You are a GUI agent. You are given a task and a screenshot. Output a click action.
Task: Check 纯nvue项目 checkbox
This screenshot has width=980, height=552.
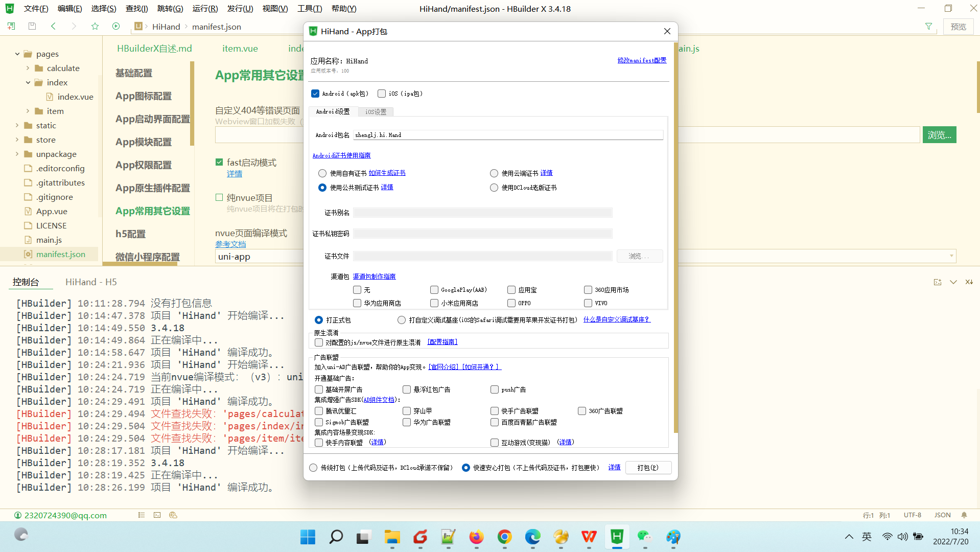tap(219, 197)
